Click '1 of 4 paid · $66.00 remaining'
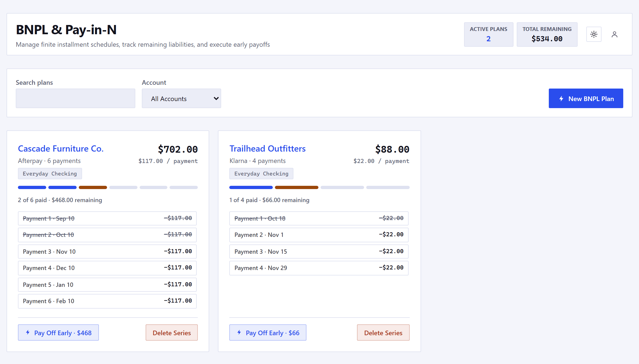This screenshot has height=364, width=639. [x=270, y=200]
